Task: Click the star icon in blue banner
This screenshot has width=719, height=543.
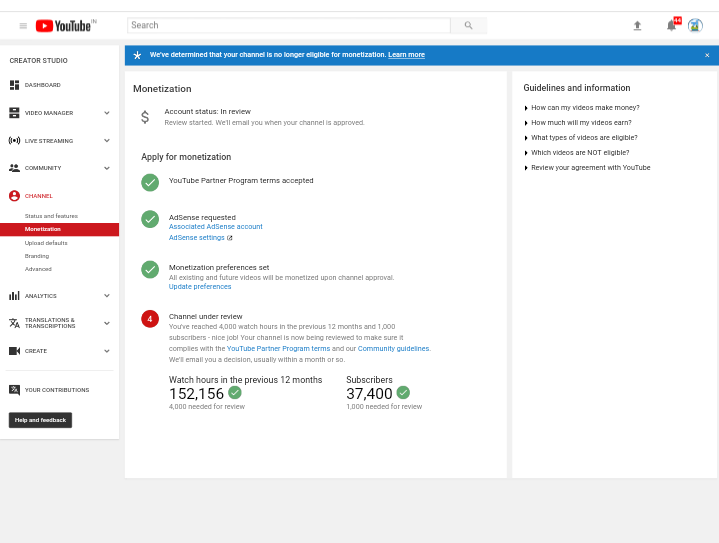Action: click(137, 55)
